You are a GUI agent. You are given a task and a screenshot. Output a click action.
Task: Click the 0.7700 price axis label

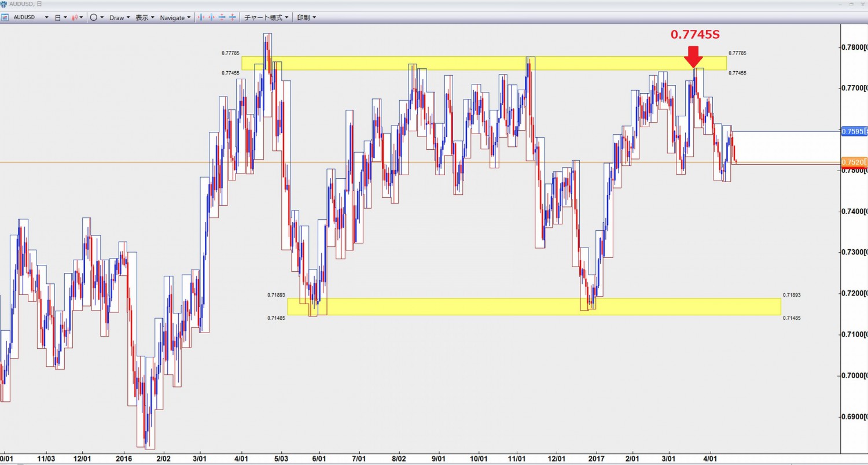click(x=855, y=88)
